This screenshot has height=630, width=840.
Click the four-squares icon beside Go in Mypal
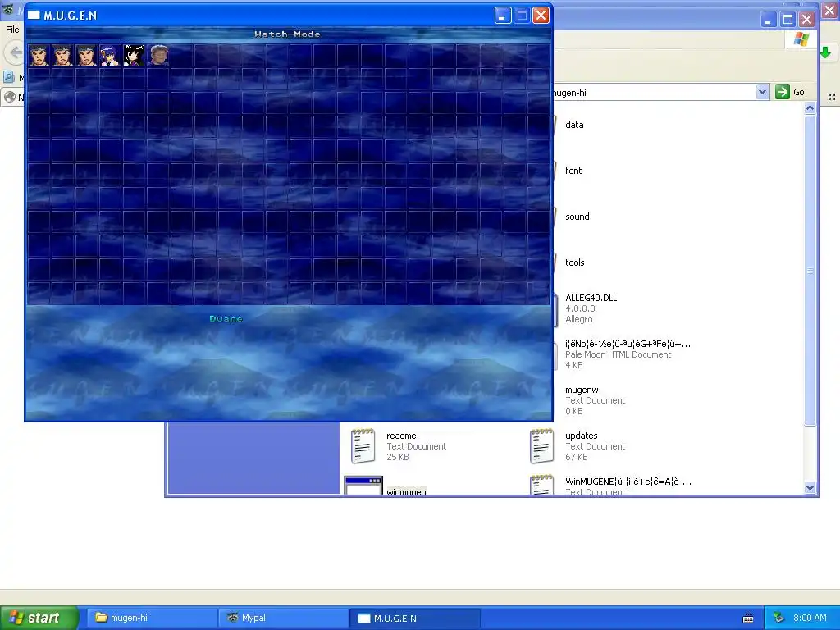(x=832, y=97)
